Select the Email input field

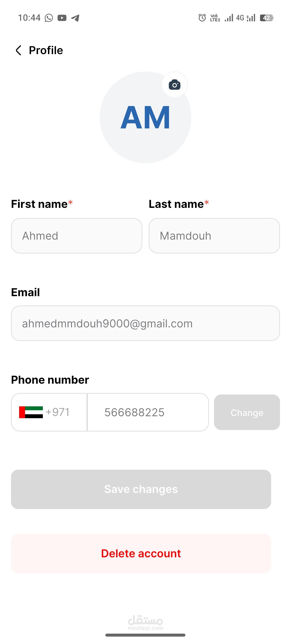[145, 323]
